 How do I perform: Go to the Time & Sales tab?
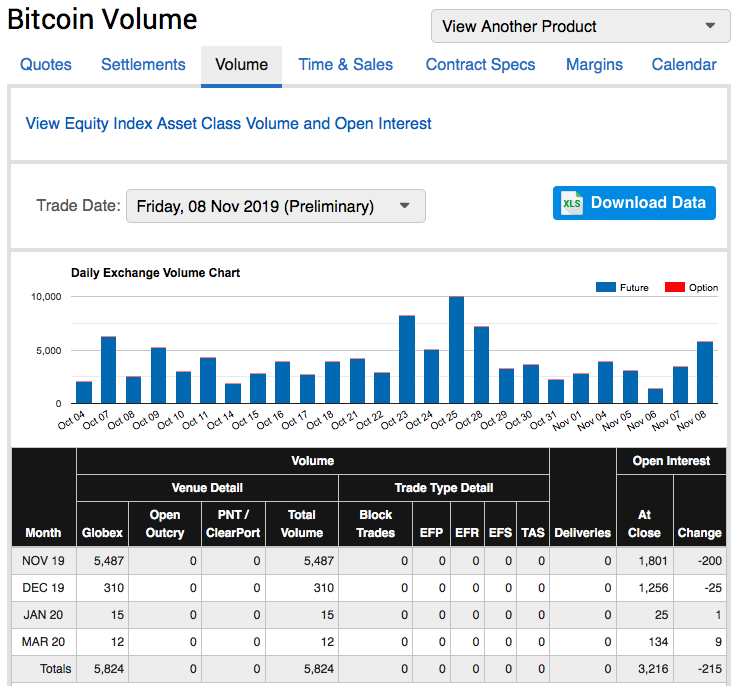345,65
